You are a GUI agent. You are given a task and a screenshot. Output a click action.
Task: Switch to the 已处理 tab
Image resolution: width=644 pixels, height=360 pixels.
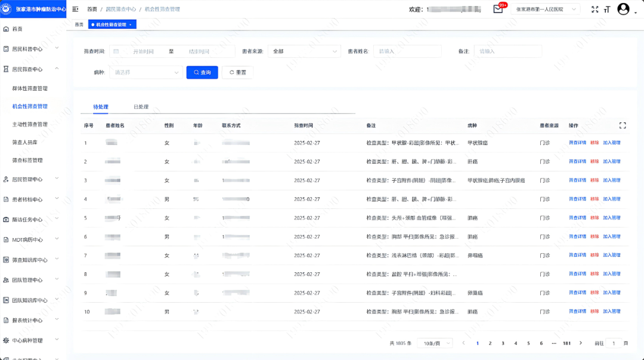click(141, 107)
